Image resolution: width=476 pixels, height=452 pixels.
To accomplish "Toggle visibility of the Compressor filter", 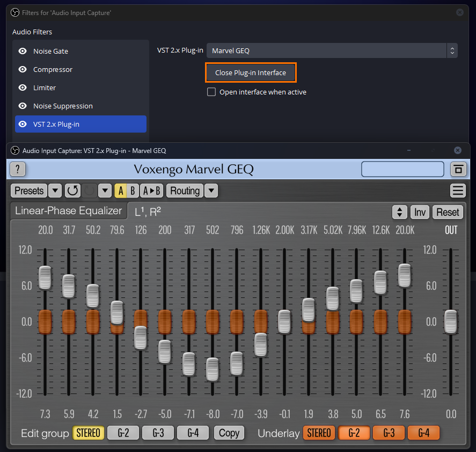I will pos(23,69).
